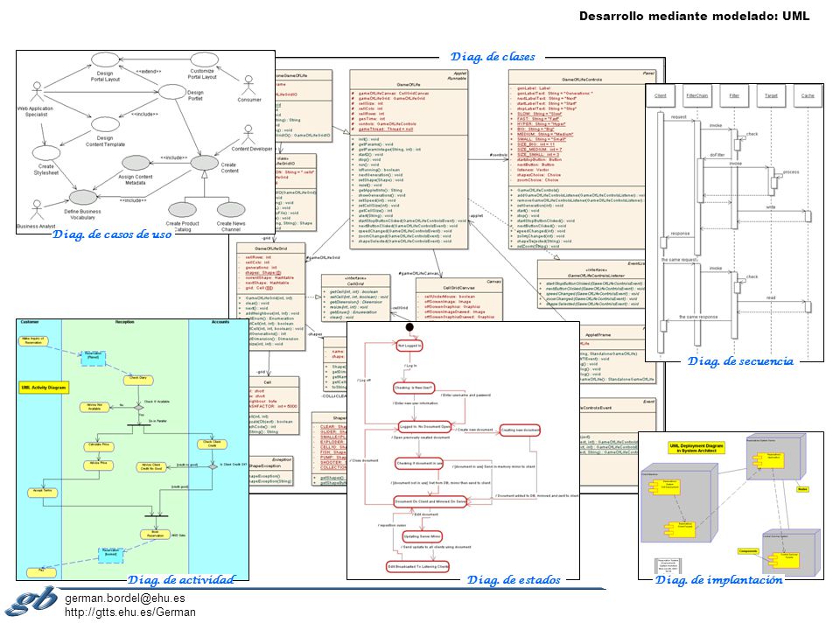This screenshot has height=630, width=840.
Task: Click the CellGridCanvas class box
Action: (x=459, y=299)
